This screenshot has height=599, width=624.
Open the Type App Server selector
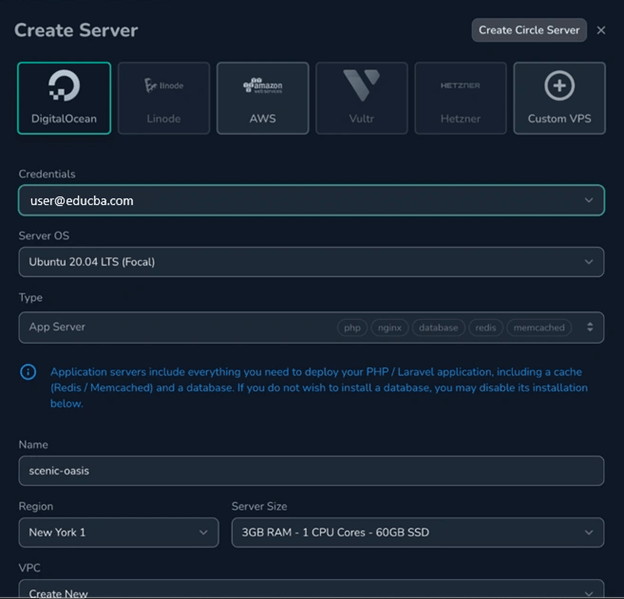(311, 327)
